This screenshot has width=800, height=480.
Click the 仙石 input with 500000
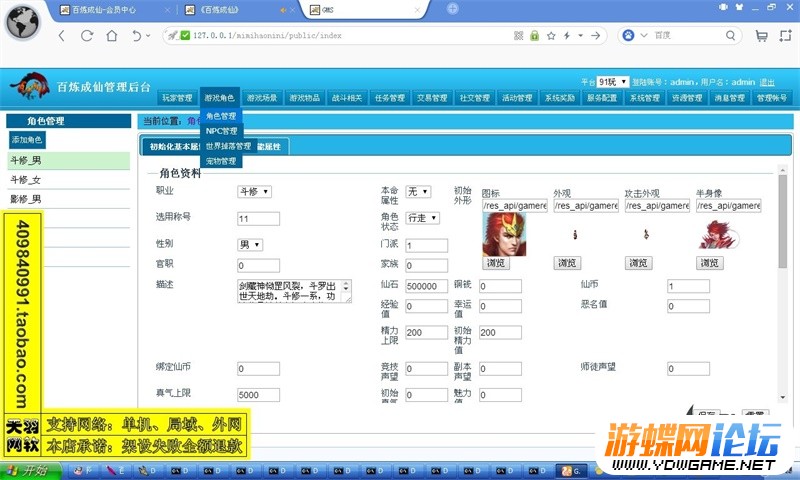(427, 286)
